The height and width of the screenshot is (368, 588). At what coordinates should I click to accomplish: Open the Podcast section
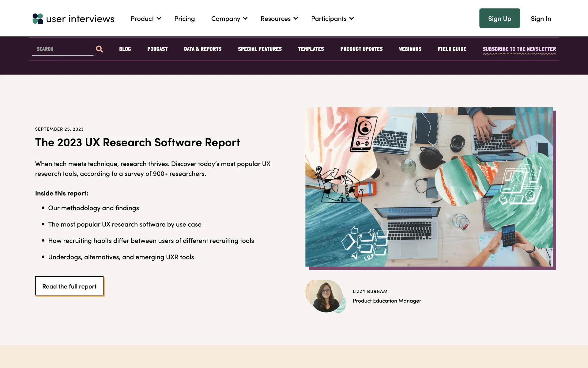(x=157, y=49)
